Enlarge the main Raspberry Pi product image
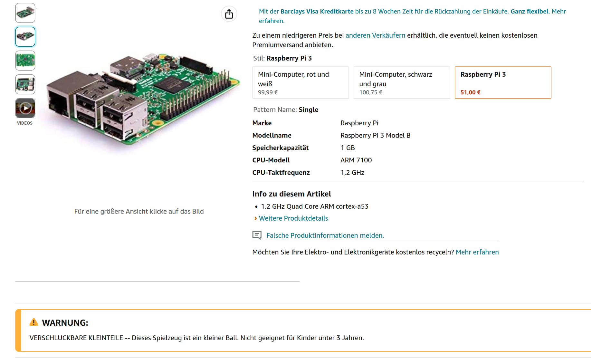The height and width of the screenshot is (364, 591). pyautogui.click(x=142, y=100)
